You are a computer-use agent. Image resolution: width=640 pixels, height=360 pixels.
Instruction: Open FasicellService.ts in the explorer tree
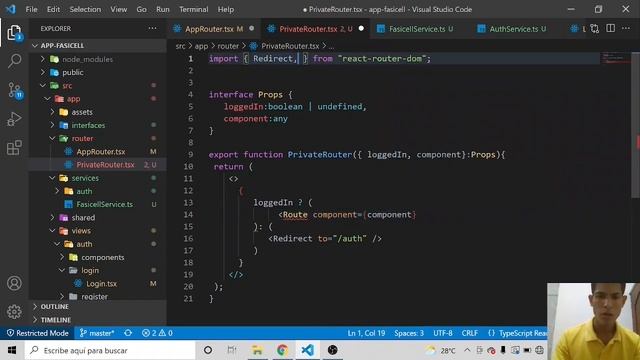(x=104, y=204)
